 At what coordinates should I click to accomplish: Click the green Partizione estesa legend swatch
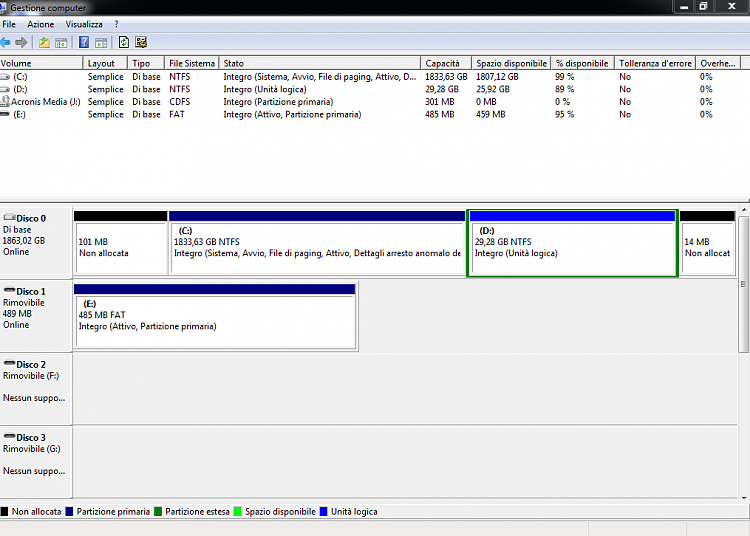(x=158, y=512)
